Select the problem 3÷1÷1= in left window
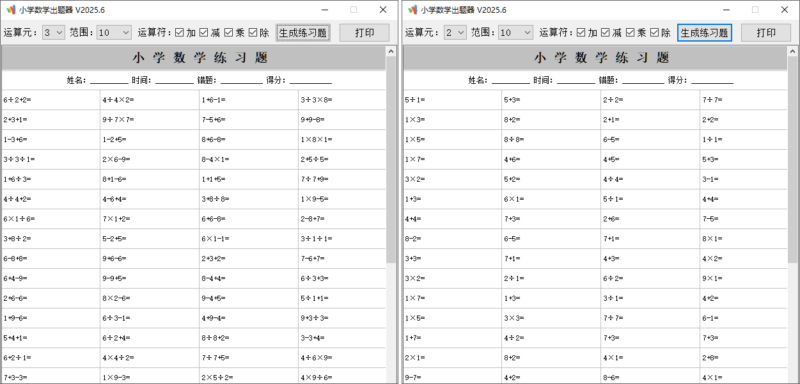The width and height of the screenshot is (800, 384). (316, 239)
